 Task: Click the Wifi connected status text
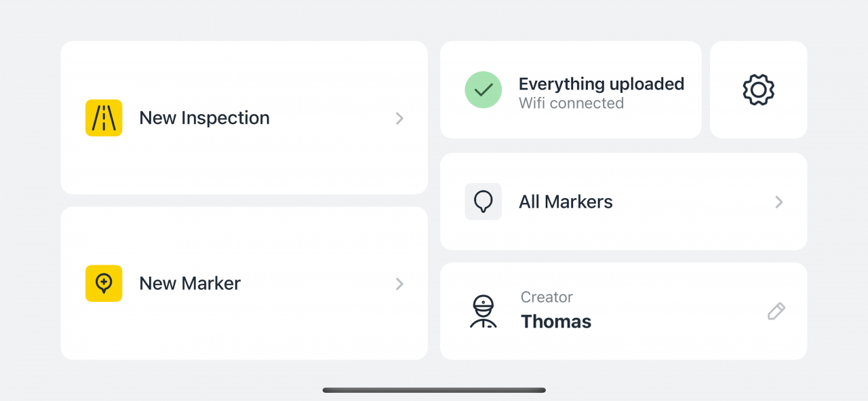pos(571,102)
